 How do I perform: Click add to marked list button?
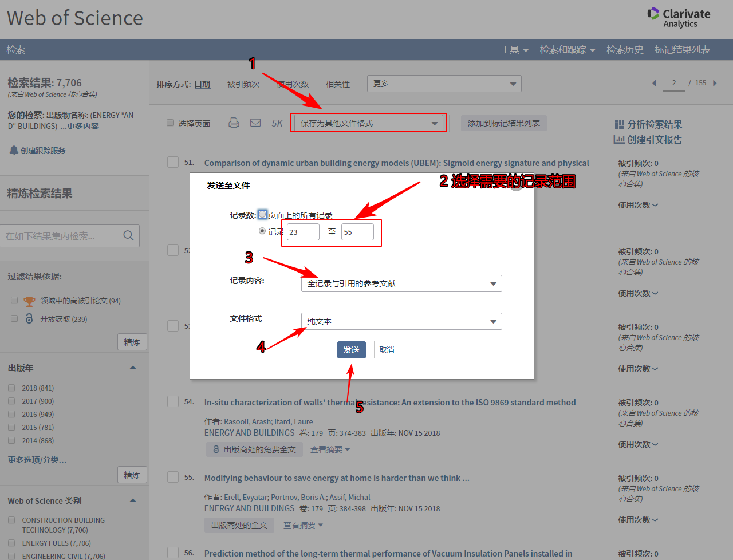click(x=504, y=123)
